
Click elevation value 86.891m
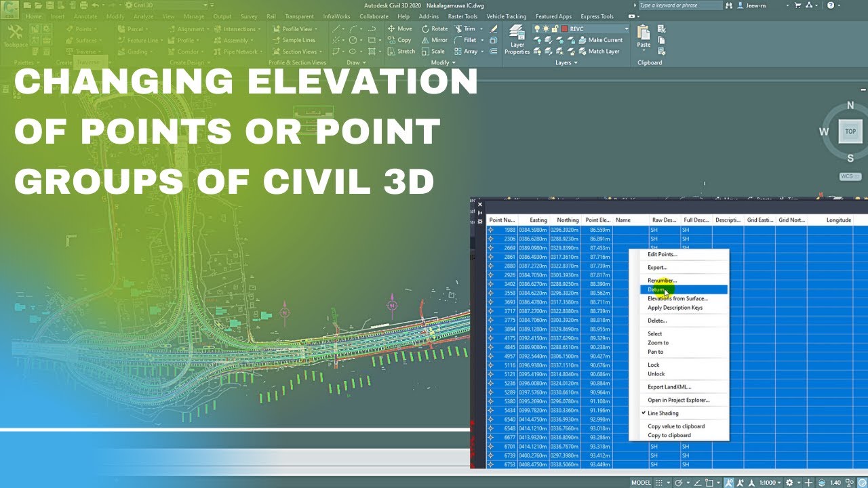coord(599,239)
